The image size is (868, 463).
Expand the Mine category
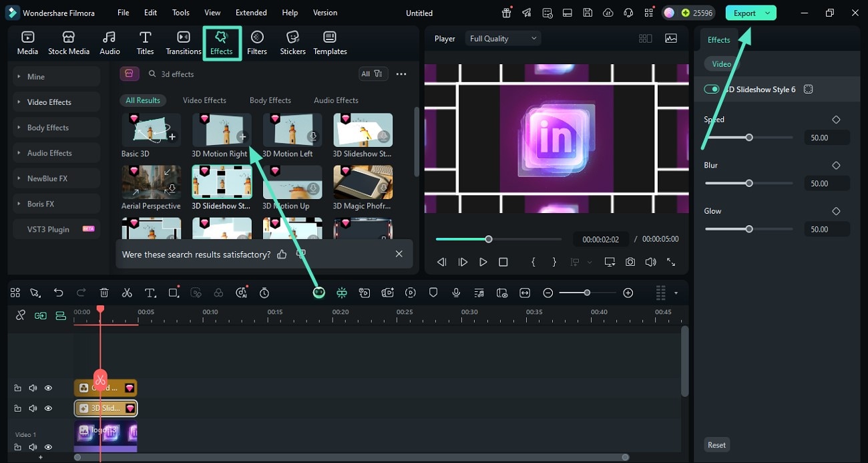(56, 77)
